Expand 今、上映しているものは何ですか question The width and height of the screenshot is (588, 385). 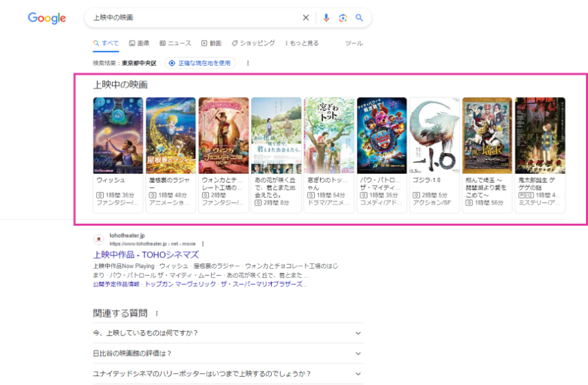click(x=228, y=333)
